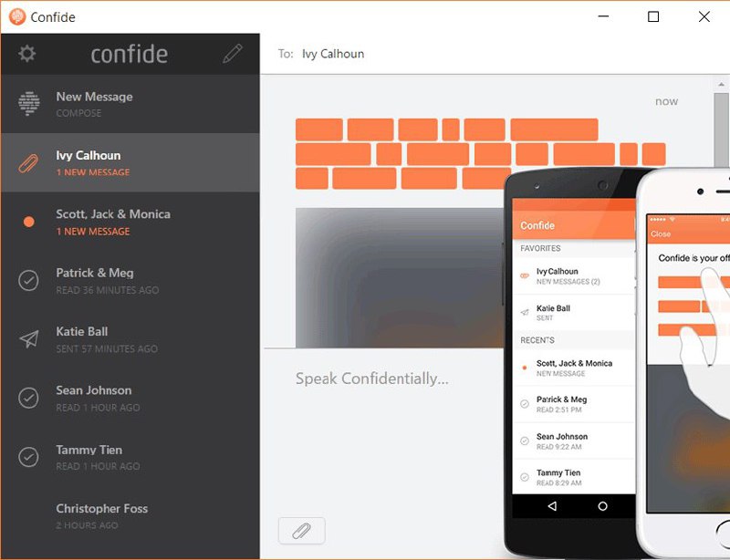Click the orange unread dot for Scott, Jack & Monica
The image size is (730, 560).
pos(29,222)
